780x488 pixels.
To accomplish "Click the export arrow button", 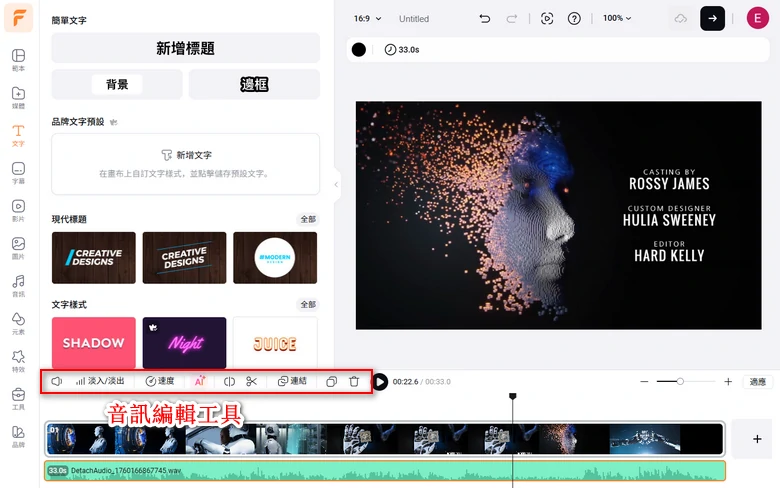I will [712, 18].
